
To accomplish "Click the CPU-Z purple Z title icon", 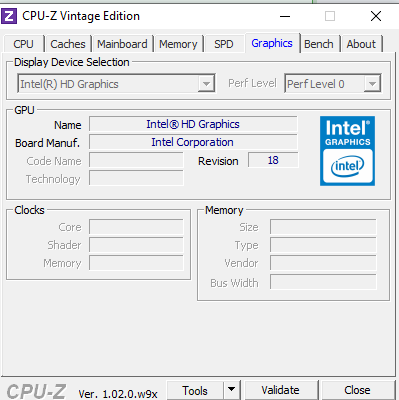I will 9,16.
